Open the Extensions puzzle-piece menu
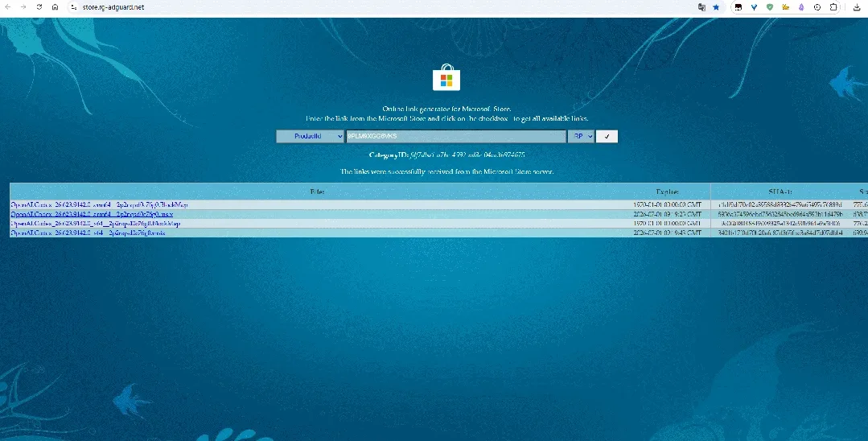Screen dimensions: 868x441 tap(833, 7)
